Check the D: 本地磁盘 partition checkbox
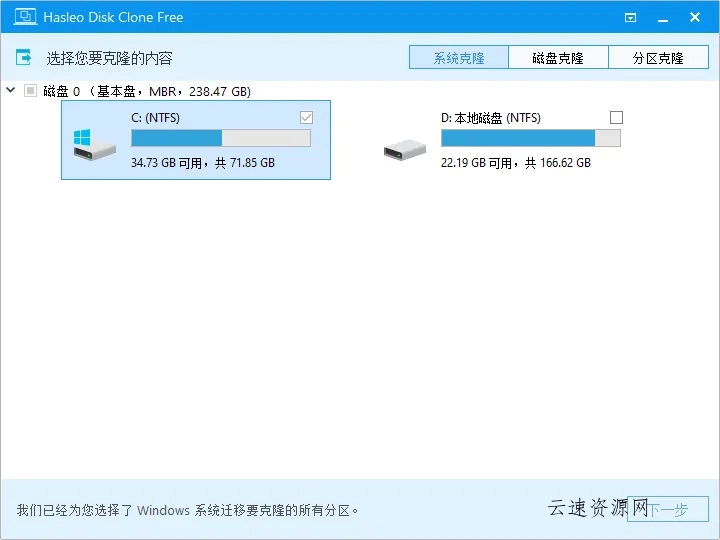The height and width of the screenshot is (540, 720). (x=616, y=118)
